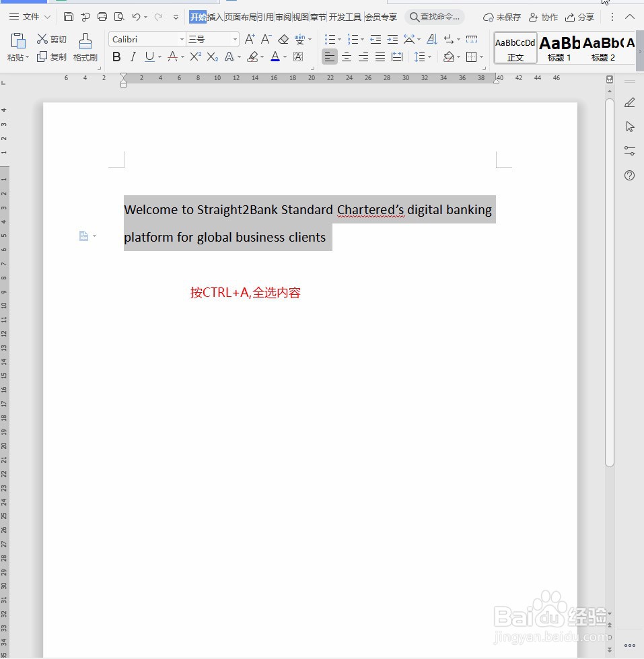Image resolution: width=644 pixels, height=659 pixels.
Task: Switch to the 视图 tab
Action: (300, 17)
